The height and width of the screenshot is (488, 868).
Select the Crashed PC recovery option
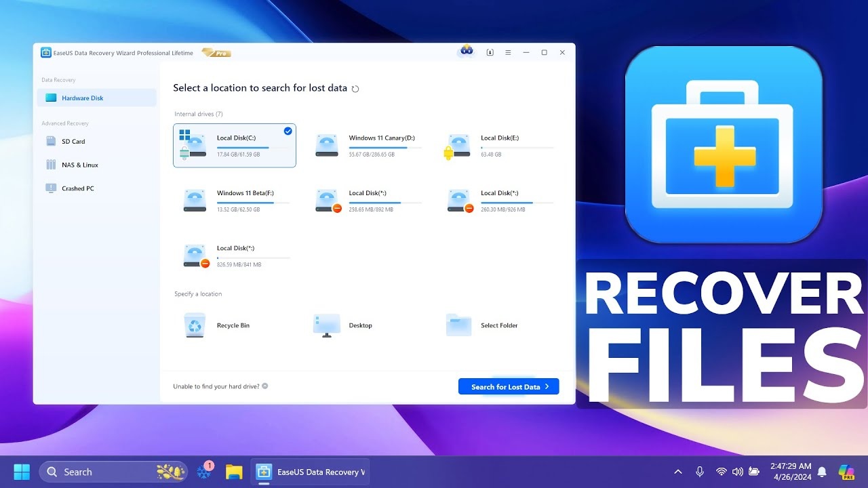pyautogui.click(x=79, y=188)
